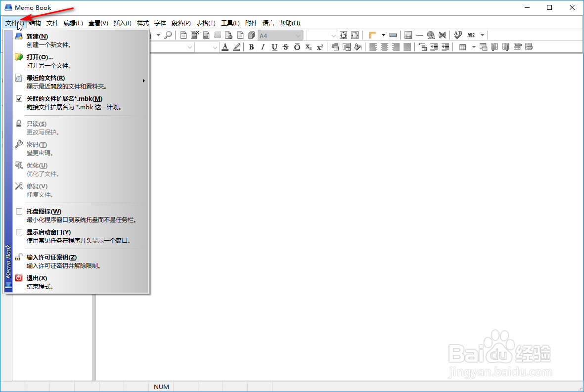Align text right
This screenshot has height=392, width=584.
(396, 47)
